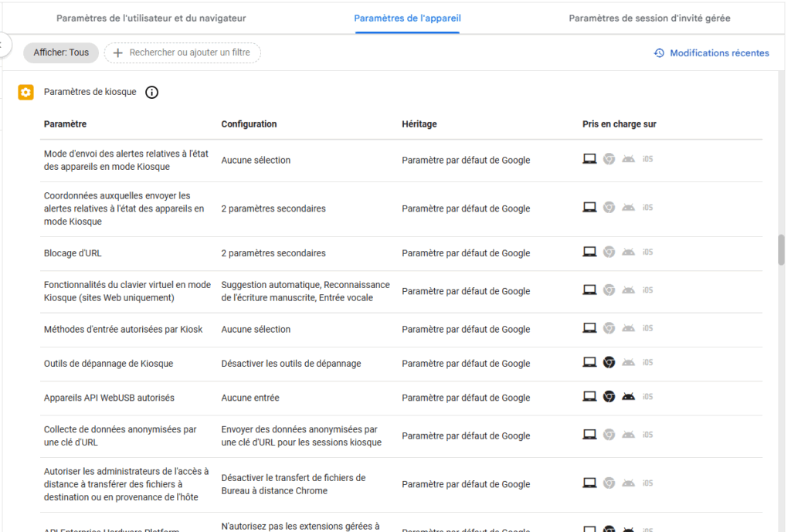Open the Afficher: Tous filter chip
Image resolution: width=791 pixels, height=532 pixels.
click(61, 53)
